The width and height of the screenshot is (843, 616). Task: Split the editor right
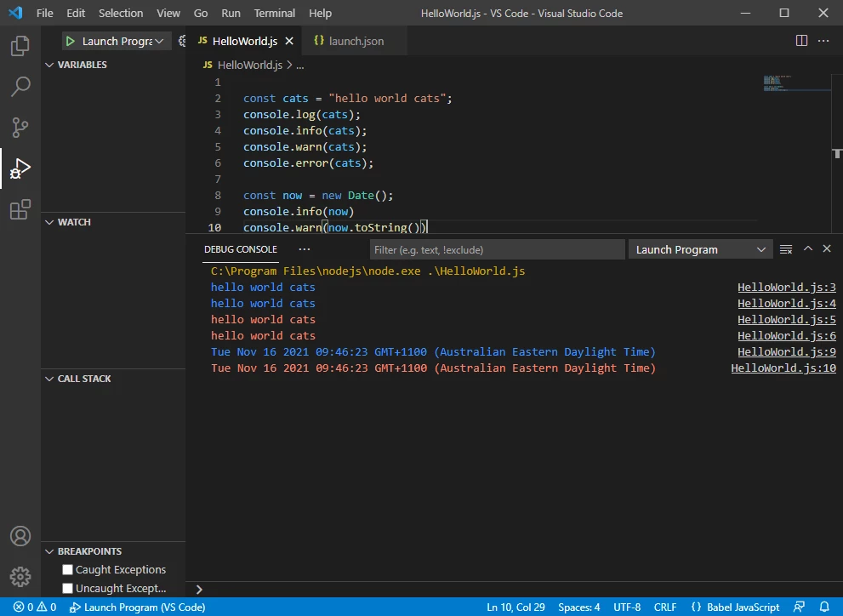tap(801, 41)
